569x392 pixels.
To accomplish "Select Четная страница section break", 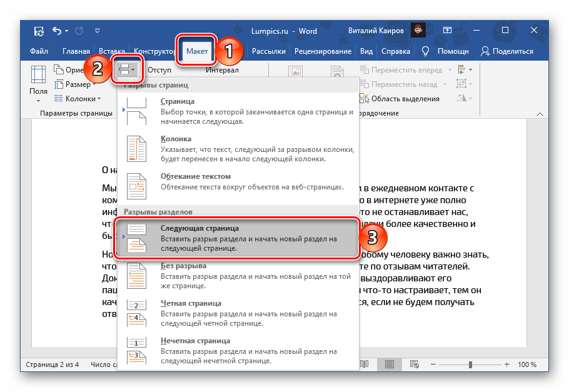I will [x=238, y=313].
